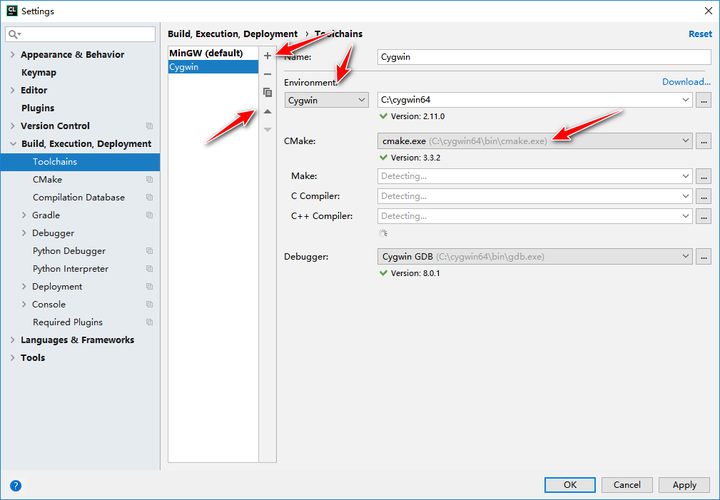Browse for C Compiler executable
Image resolution: width=720 pixels, height=500 pixels.
[703, 196]
